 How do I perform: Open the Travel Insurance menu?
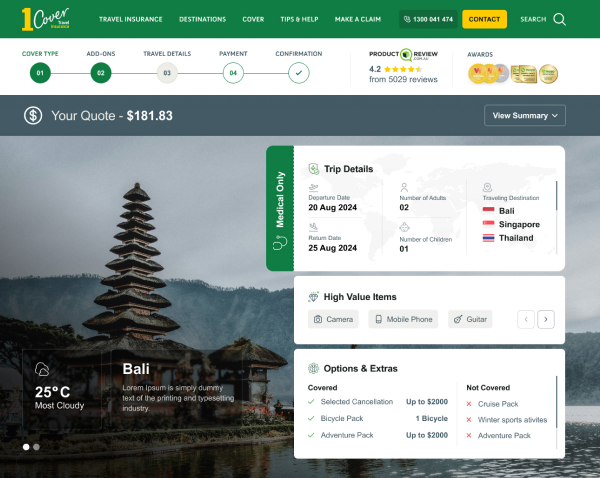pos(130,19)
